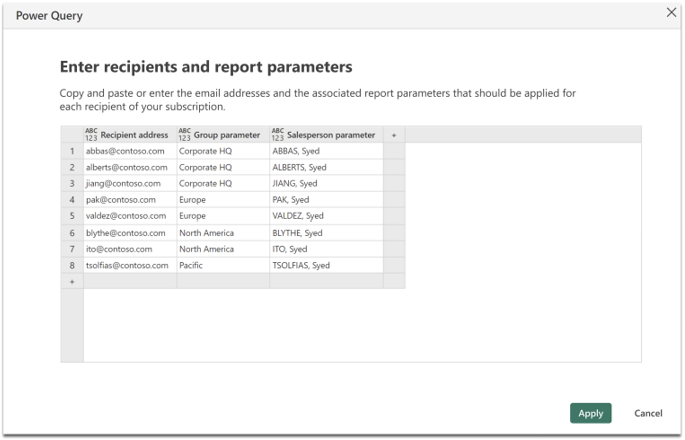Click the ABC123 type icon for Salesperson parameter
The width and height of the screenshot is (685, 440).
(x=278, y=135)
